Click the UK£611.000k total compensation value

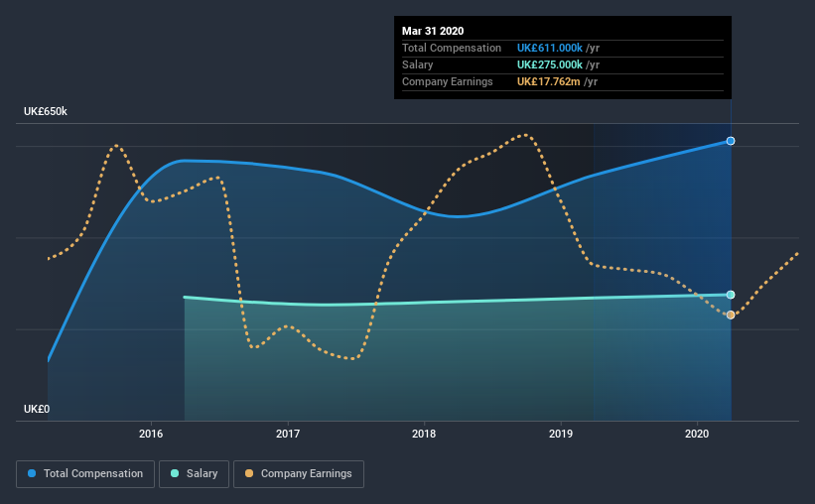(549, 49)
